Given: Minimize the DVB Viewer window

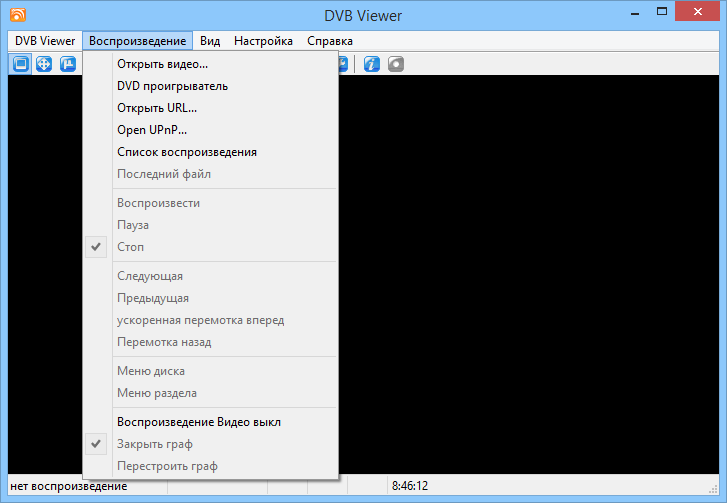Looking at the screenshot, I should click(x=635, y=13).
